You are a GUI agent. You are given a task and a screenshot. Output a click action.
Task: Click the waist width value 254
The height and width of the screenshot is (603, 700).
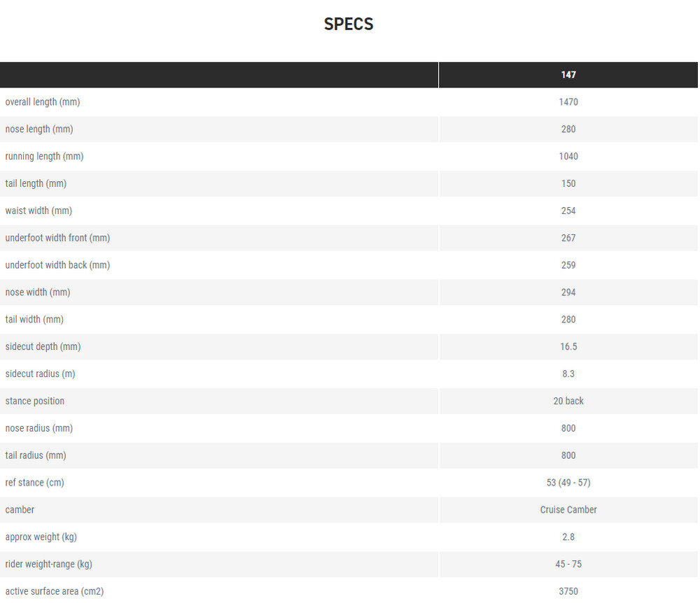click(x=568, y=211)
